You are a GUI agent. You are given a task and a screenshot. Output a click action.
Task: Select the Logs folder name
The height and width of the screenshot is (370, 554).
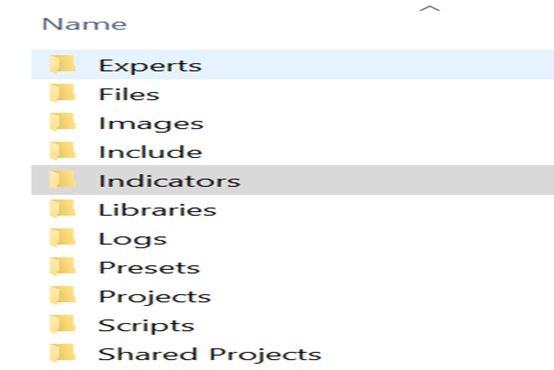coord(133,240)
